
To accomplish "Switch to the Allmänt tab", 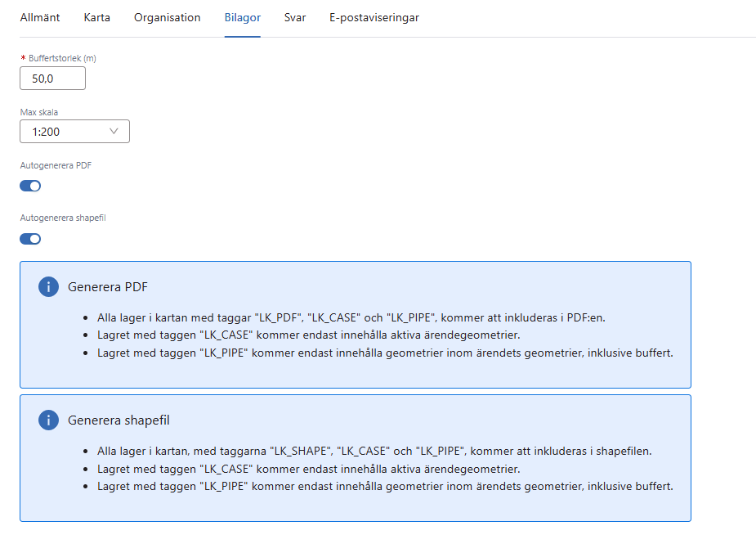I will pyautogui.click(x=40, y=17).
